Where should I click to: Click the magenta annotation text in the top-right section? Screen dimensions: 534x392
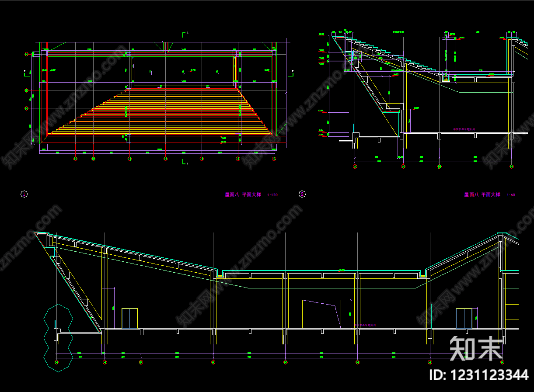(464, 129)
